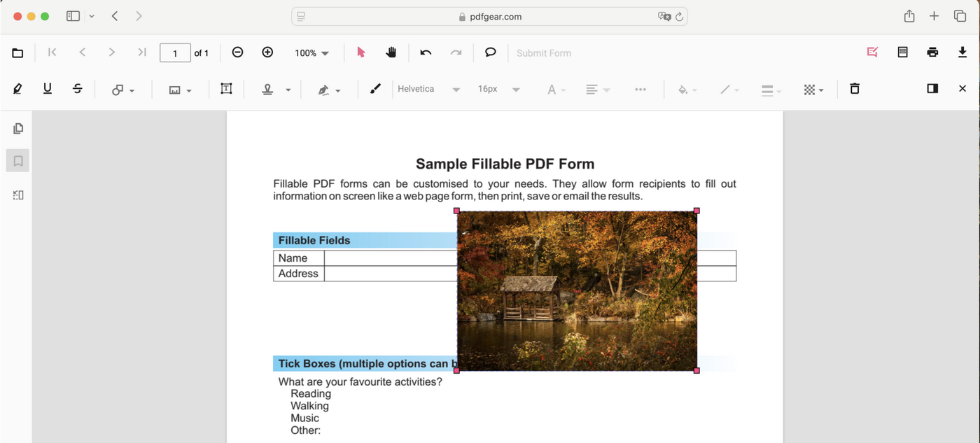
Task: Click the page number input field
Action: point(175,53)
